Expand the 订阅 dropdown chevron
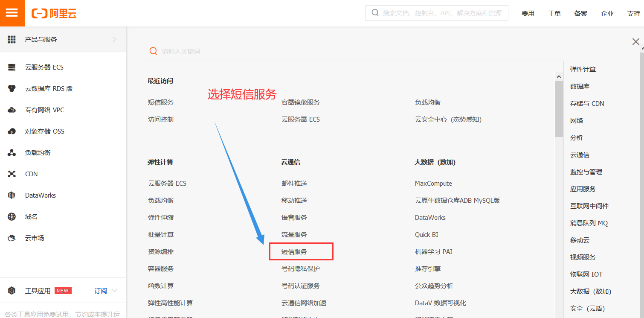The image size is (644, 318). 114,291
